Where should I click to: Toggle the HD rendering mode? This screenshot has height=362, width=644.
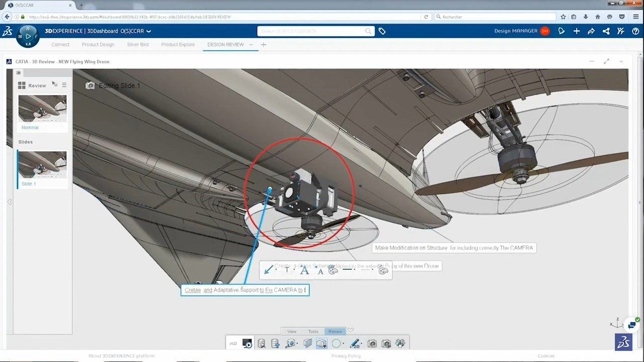(233, 344)
